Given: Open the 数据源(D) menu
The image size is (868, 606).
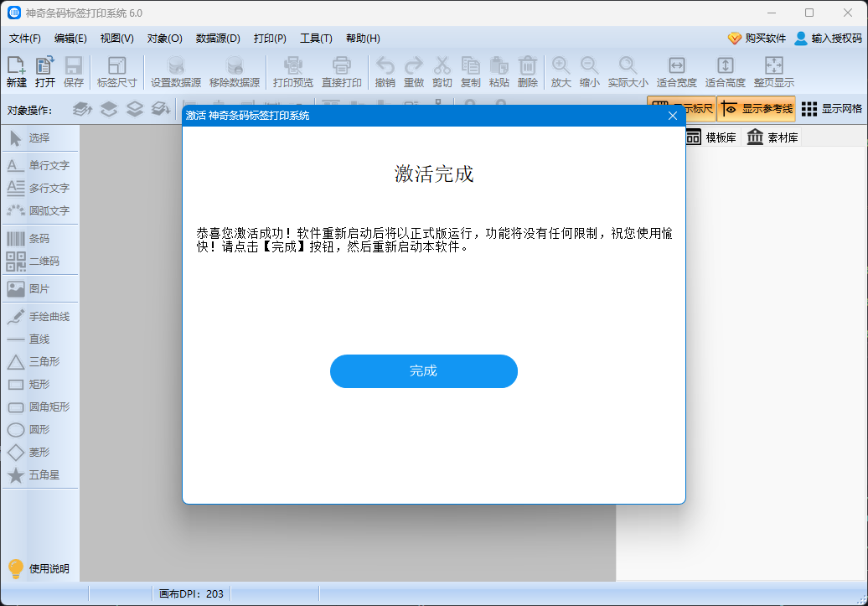Looking at the screenshot, I should pos(218,39).
